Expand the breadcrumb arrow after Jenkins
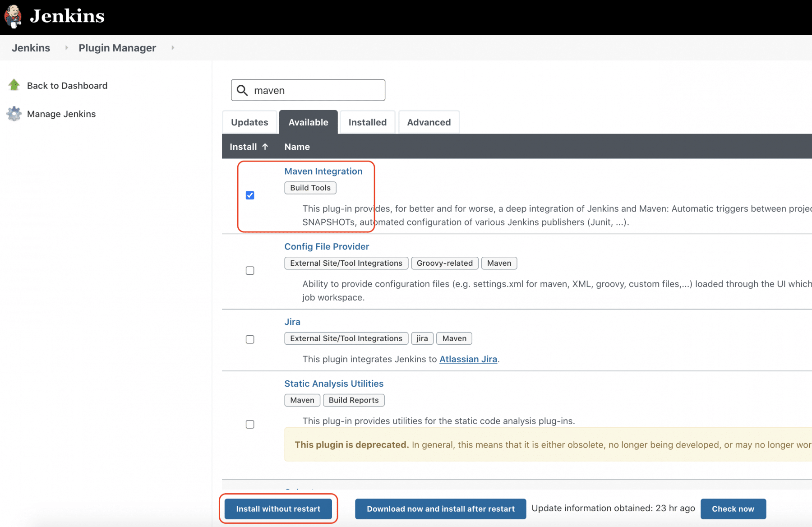The height and width of the screenshot is (527, 812). click(67, 48)
